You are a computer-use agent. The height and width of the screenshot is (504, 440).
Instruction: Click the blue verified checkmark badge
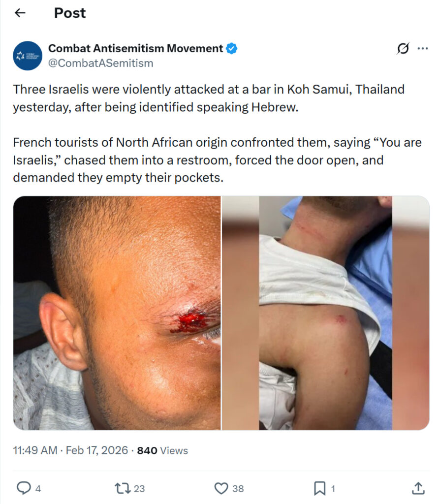point(231,48)
